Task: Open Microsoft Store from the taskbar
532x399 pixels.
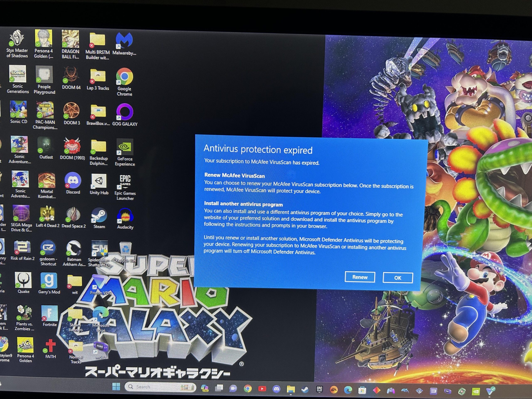Action: (x=362, y=390)
